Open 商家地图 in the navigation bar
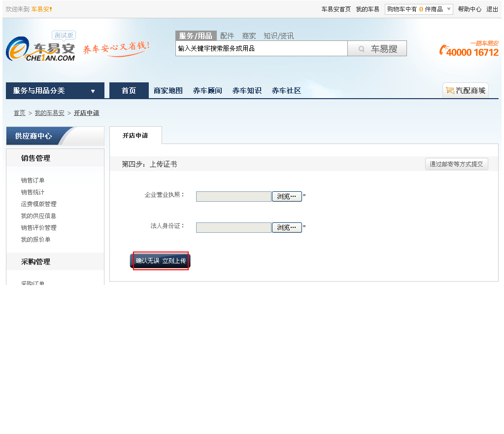The image size is (504, 434). click(168, 91)
